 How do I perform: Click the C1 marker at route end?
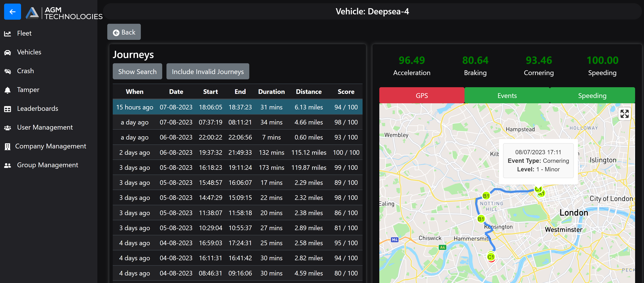[x=491, y=257]
